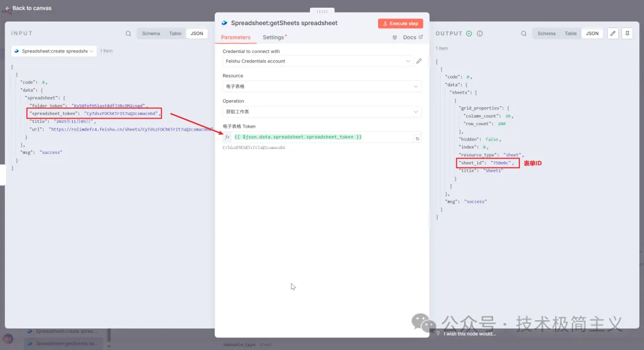Screen dimensions: 644x350
Task: Select JSON view in INPUT panel
Action: point(197,33)
